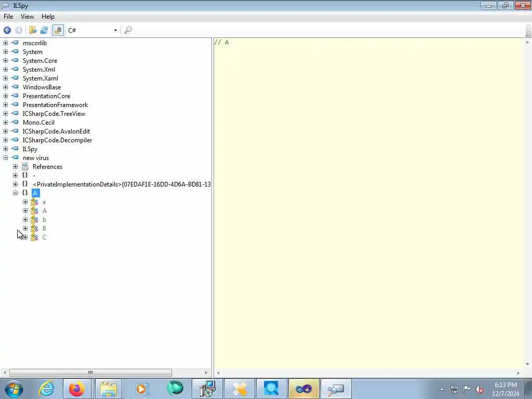Image resolution: width=532 pixels, height=399 pixels.
Task: Open Windows Explorer from taskbar
Action: [109, 389]
